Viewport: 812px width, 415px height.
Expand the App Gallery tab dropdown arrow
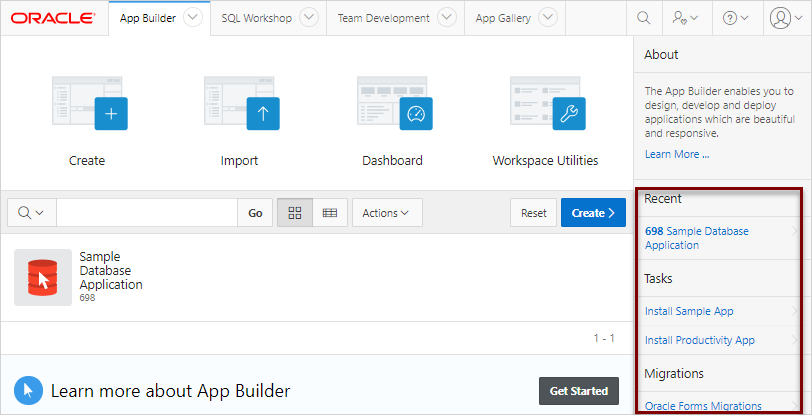point(547,18)
